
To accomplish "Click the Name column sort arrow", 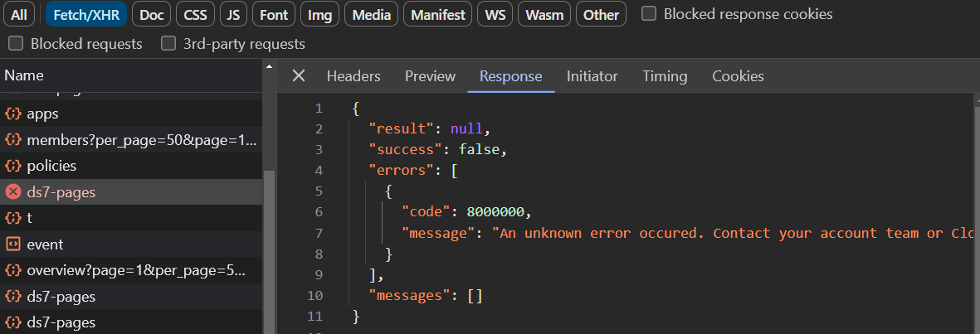I will pos(268,65).
